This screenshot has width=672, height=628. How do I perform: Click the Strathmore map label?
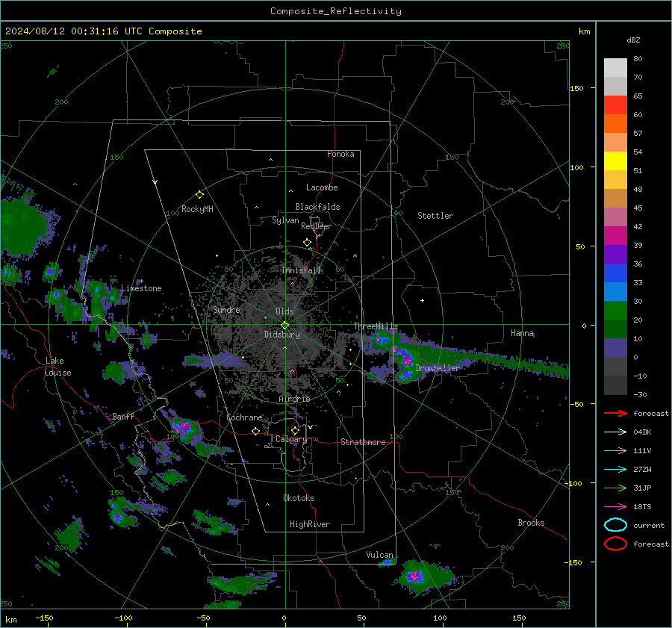click(x=363, y=442)
